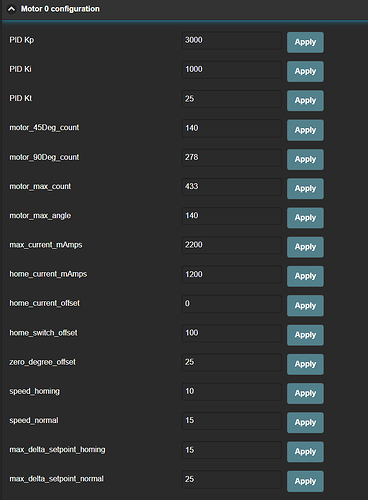368x500 pixels.
Task: Apply the max_delta_setpoint_homing setting
Action: [305, 452]
